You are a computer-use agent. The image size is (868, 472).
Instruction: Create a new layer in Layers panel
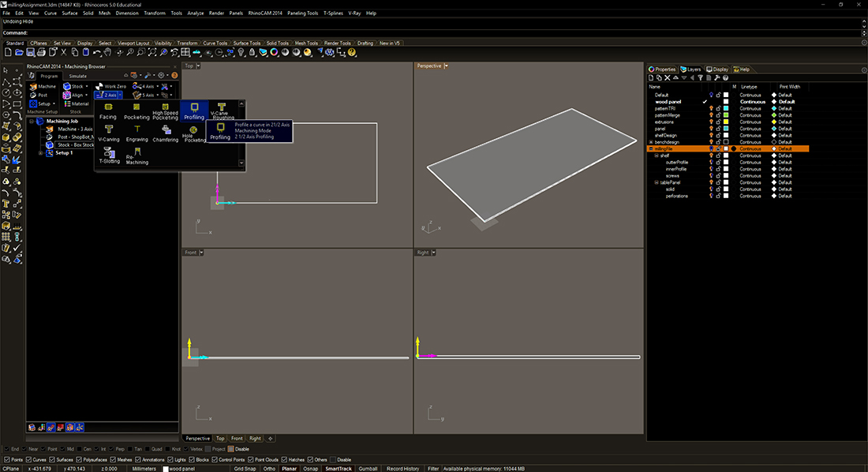coord(652,78)
